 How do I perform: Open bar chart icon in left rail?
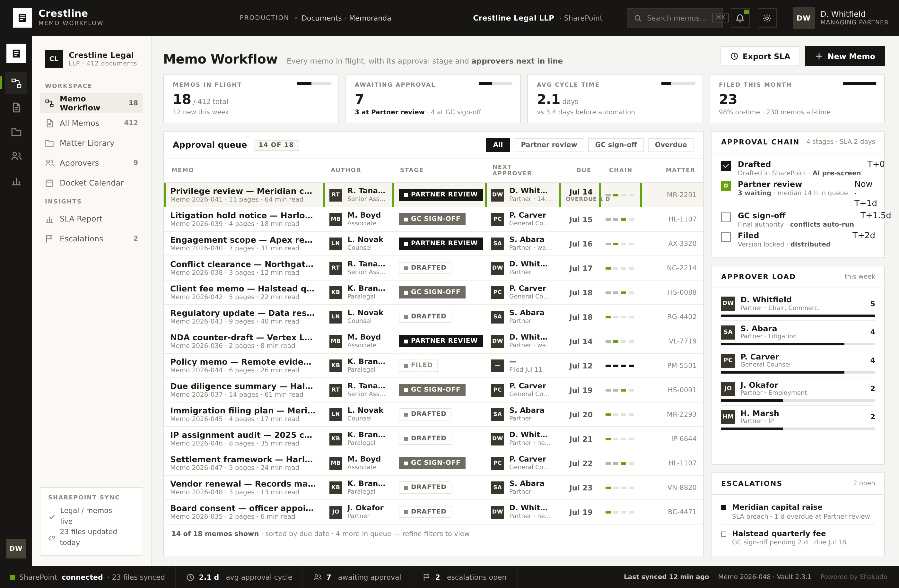pyautogui.click(x=16, y=182)
